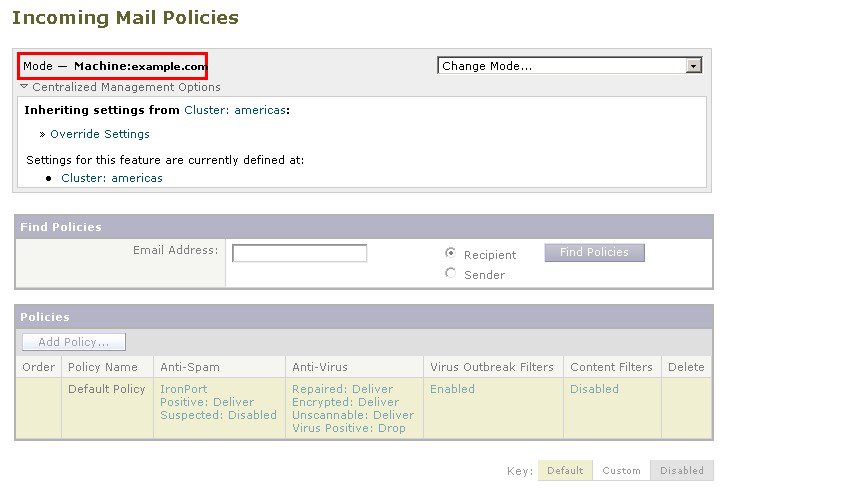Click the Default key color swatch
This screenshot has height=488, width=863.
click(x=565, y=471)
